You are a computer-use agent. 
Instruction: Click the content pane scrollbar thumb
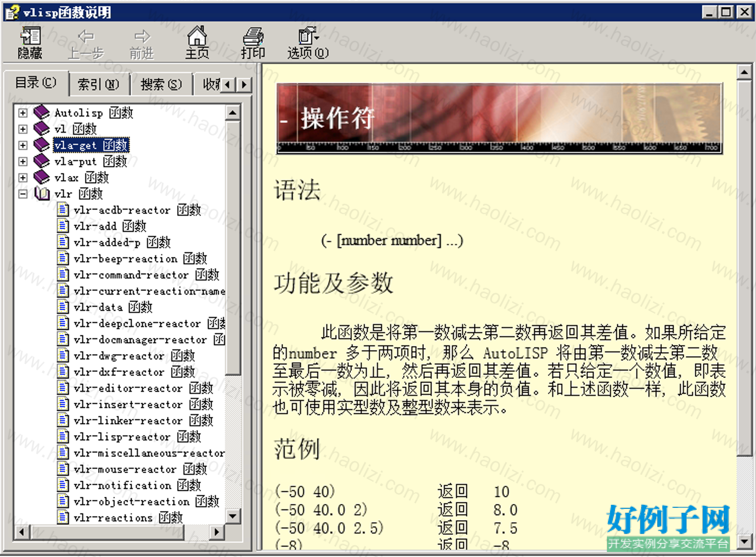point(744,268)
